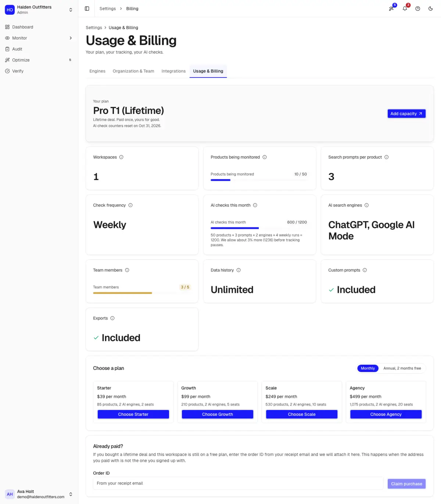
Task: Click $249 per month price
Action: [281, 397]
